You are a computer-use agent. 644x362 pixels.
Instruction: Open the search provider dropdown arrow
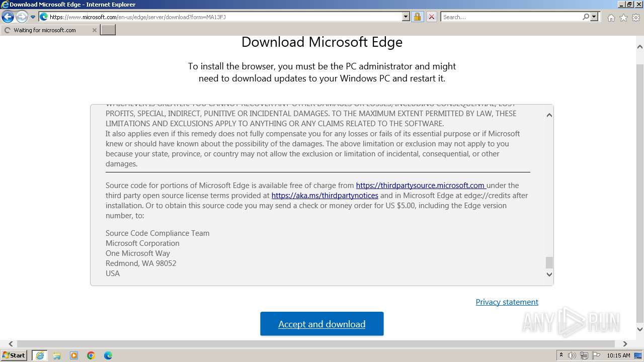594,17
